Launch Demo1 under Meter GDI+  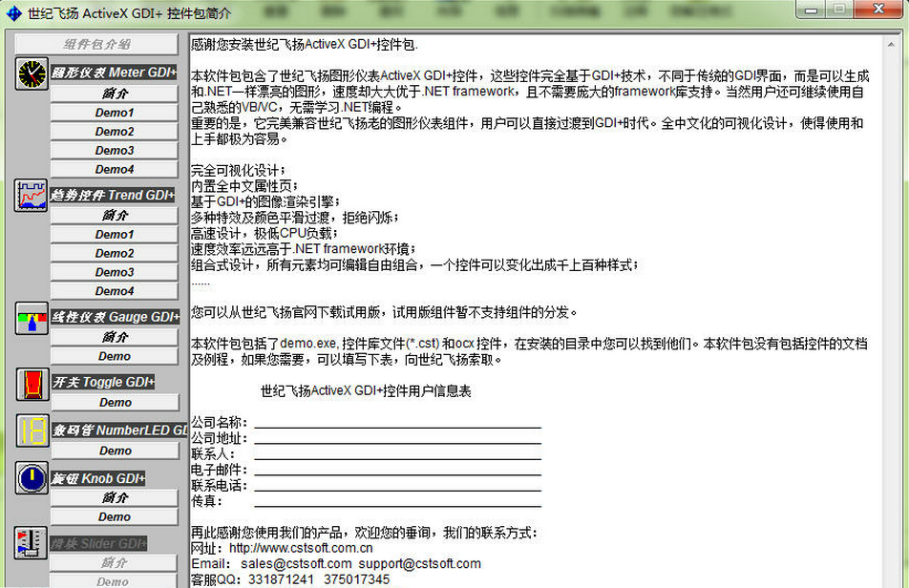coord(115,113)
